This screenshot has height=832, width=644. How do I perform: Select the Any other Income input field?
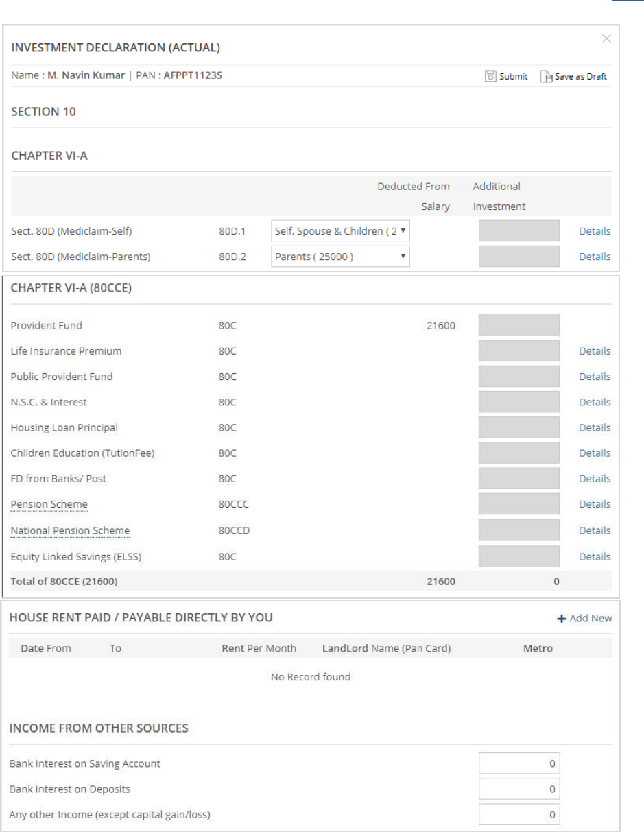click(x=518, y=815)
